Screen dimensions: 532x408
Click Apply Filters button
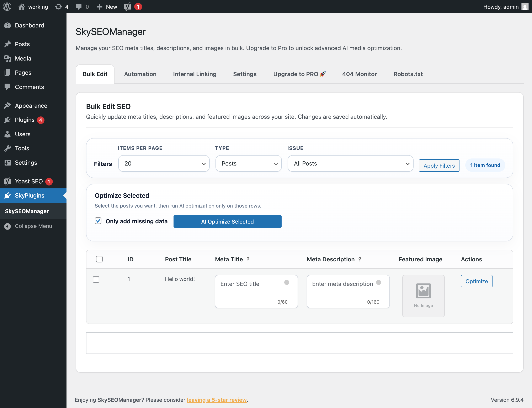click(439, 166)
